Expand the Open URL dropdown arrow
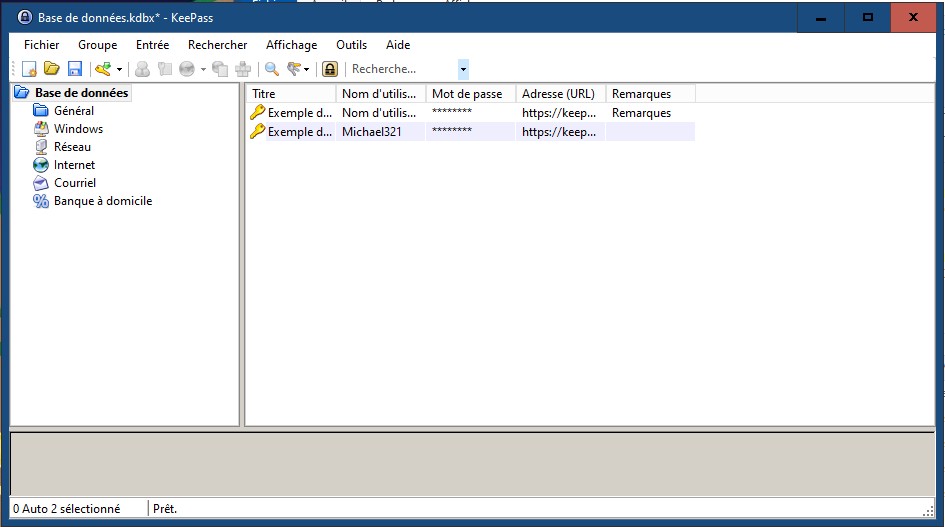Viewport: 945px width, 527px height. click(203, 69)
